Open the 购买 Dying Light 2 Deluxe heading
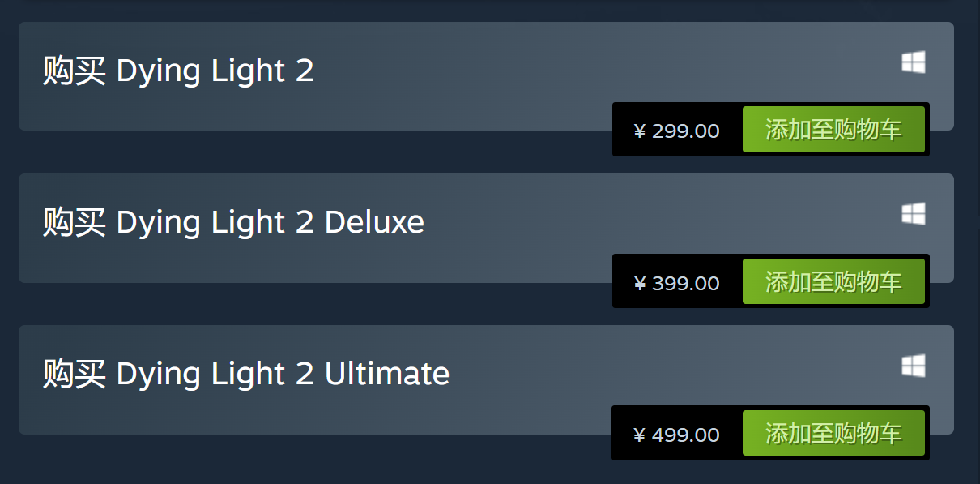The width and height of the screenshot is (980, 484). coord(233,223)
